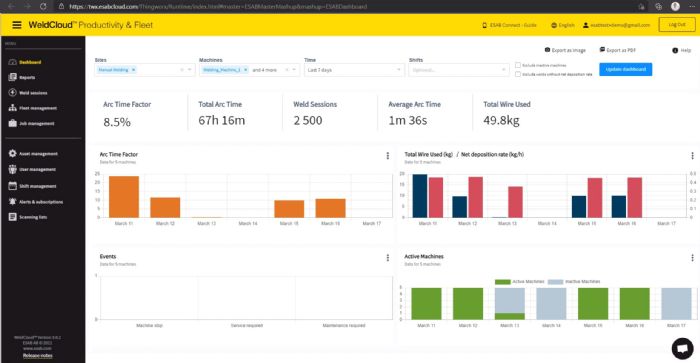This screenshot has width=700, height=363.
Task: Click the Update dashboard button
Action: click(x=625, y=69)
